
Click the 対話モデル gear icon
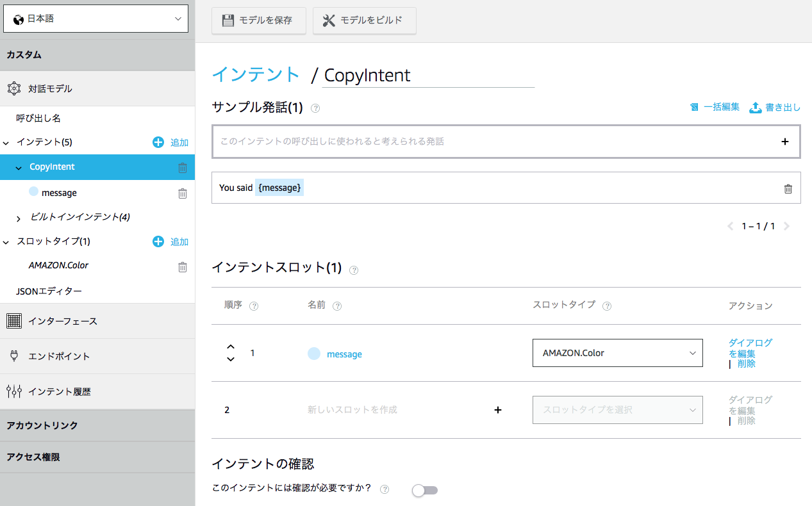tap(14, 88)
